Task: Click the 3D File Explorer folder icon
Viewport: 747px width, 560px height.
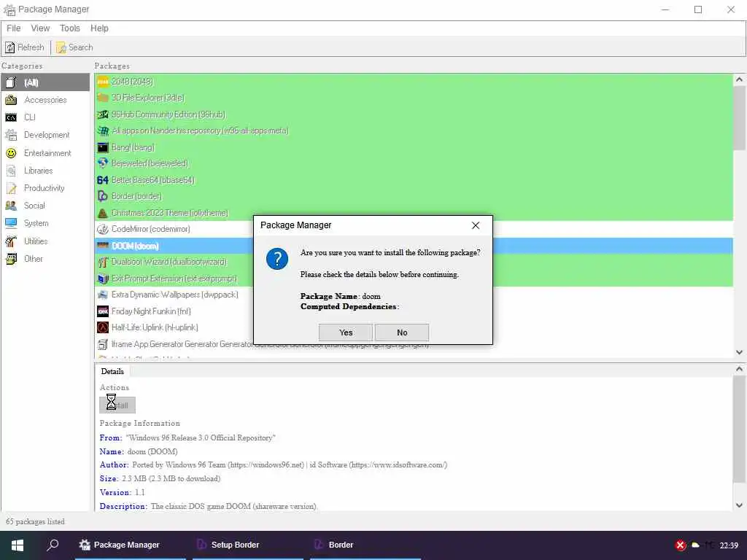Action: (x=103, y=98)
